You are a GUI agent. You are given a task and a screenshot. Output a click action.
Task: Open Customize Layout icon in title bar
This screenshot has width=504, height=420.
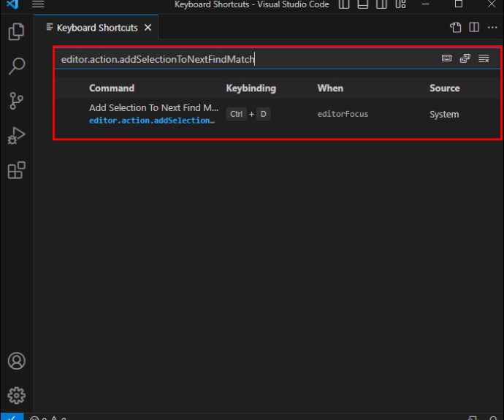(400, 4)
